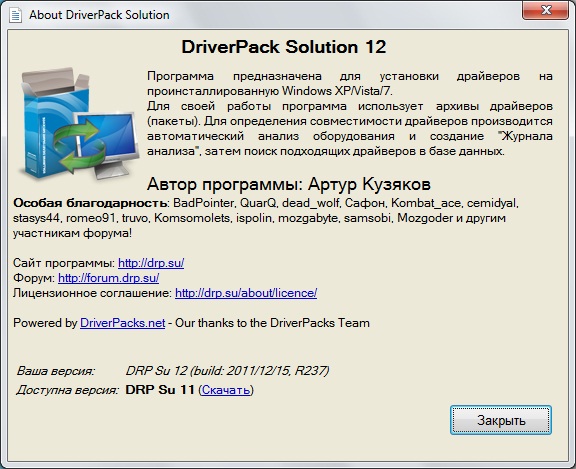Image resolution: width=576 pixels, height=469 pixels.
Task: Click the available version DRP Su 11 text
Action: pos(160,390)
